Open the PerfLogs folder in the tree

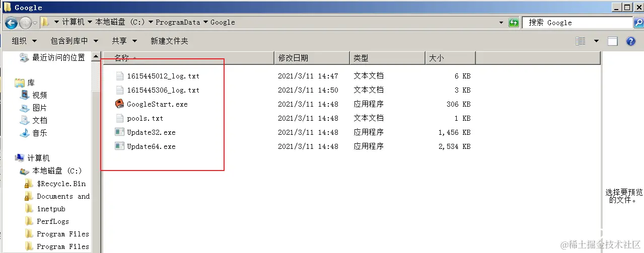pyautogui.click(x=53, y=221)
